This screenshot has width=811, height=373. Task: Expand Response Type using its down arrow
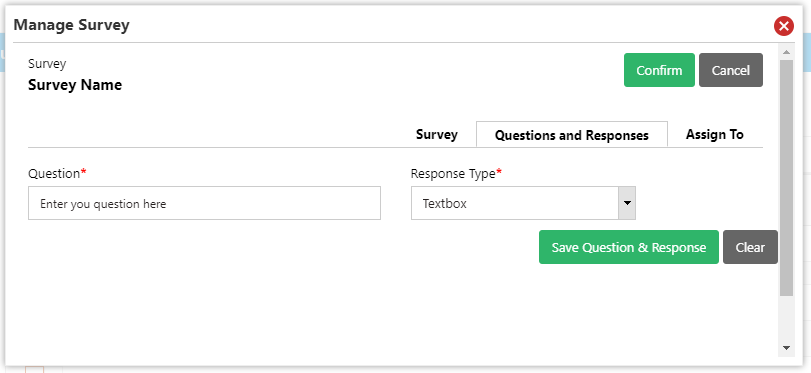point(627,203)
